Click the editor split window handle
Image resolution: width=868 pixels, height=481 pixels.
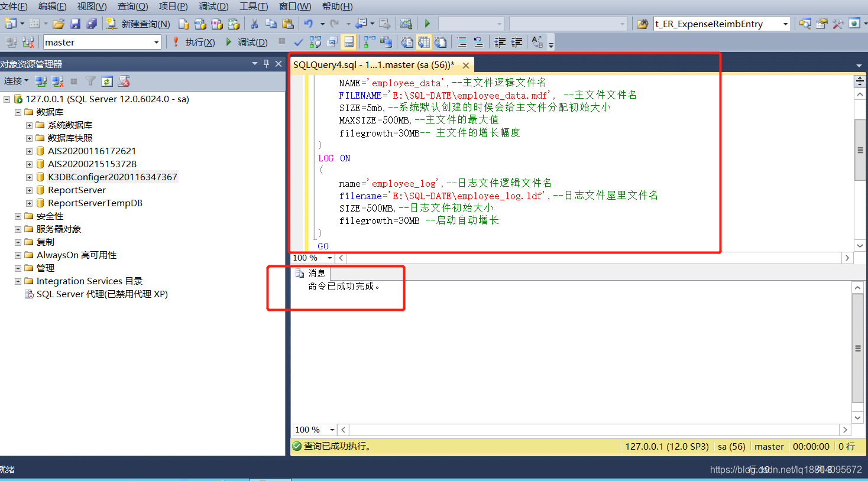pos(860,82)
